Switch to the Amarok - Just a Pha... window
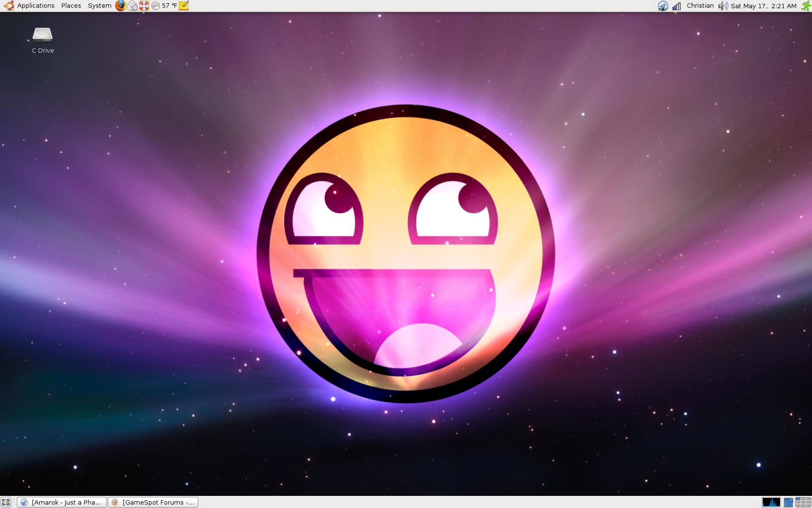This screenshot has width=812, height=508. click(62, 502)
